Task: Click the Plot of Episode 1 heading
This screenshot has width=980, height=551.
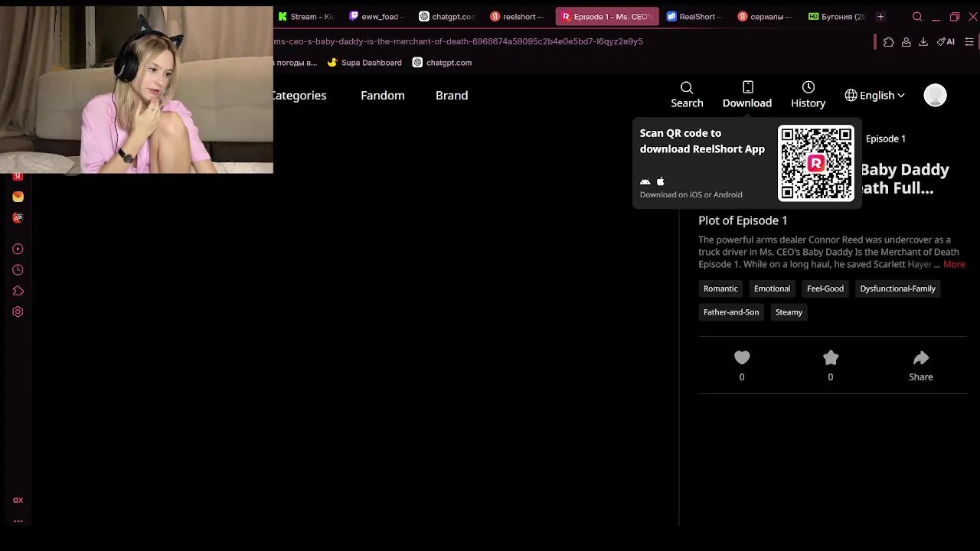Action: (743, 220)
